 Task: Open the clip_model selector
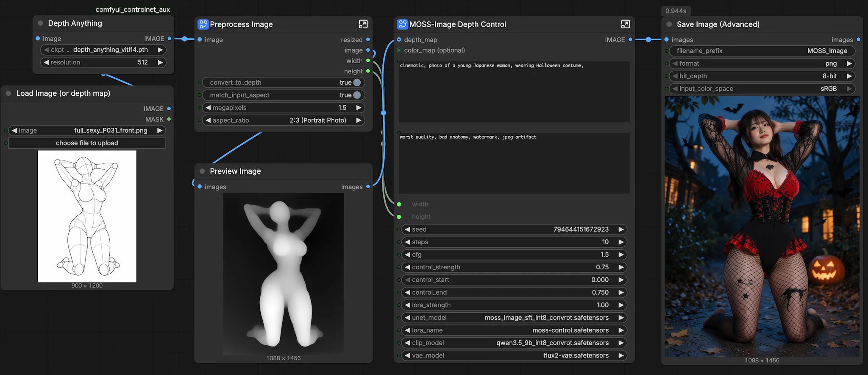pyautogui.click(x=514, y=343)
